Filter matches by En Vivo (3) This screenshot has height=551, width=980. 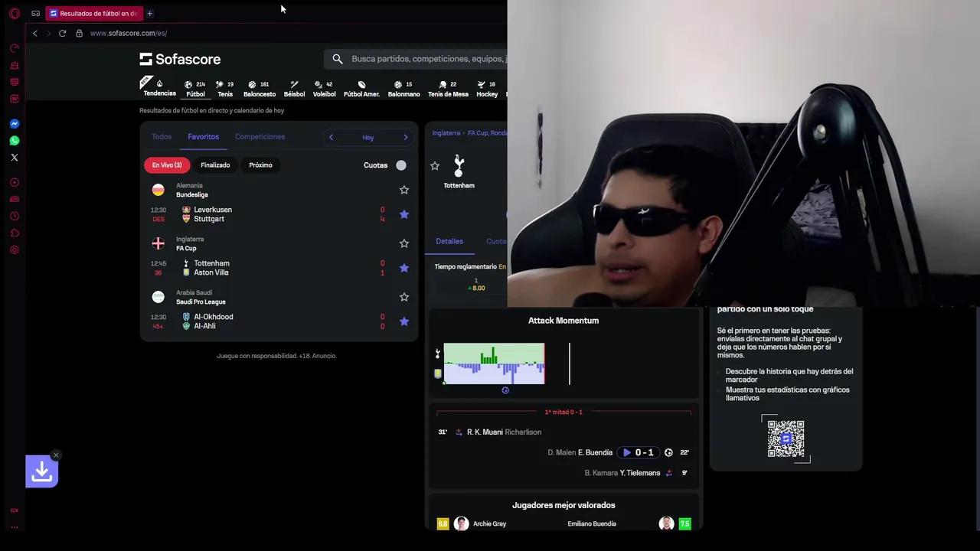167,165
